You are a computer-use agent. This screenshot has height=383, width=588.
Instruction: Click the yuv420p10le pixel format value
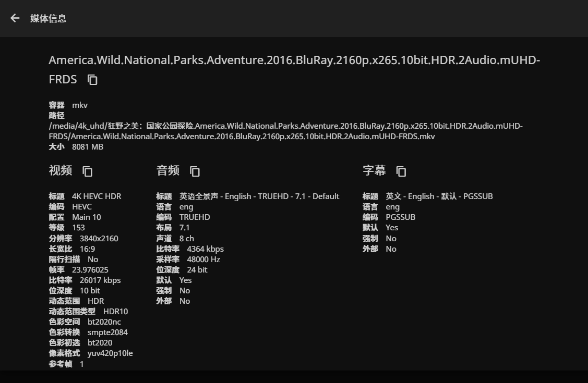click(x=110, y=353)
